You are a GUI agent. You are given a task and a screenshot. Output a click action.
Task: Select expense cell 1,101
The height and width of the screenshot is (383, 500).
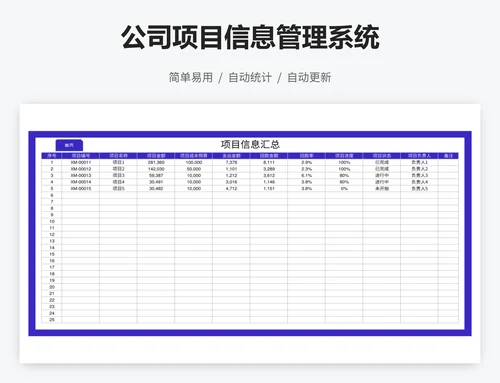coord(231,169)
